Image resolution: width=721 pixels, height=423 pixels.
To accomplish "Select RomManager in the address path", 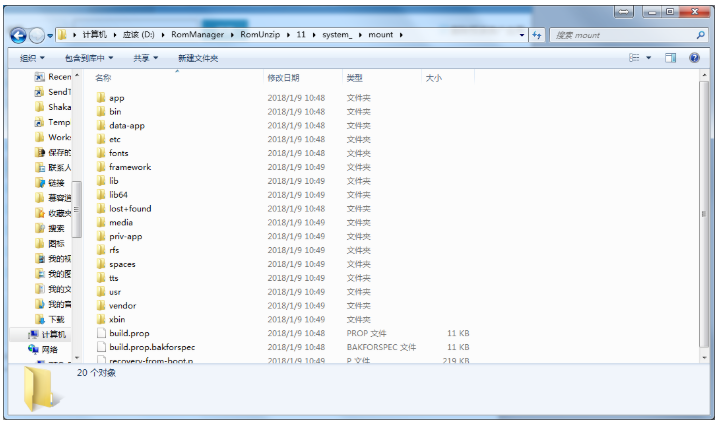I will 197,34.
